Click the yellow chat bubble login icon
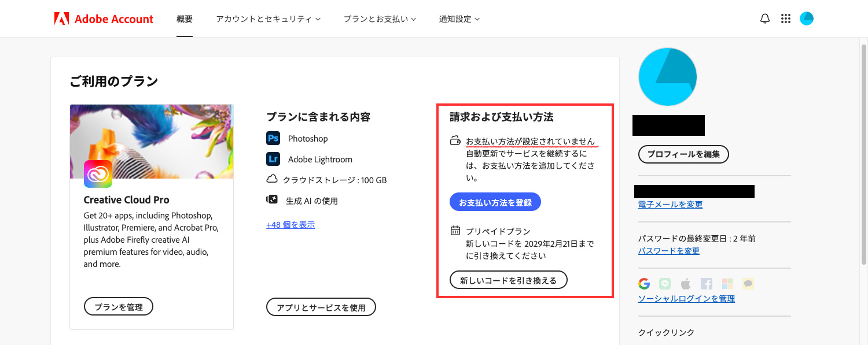 [748, 284]
